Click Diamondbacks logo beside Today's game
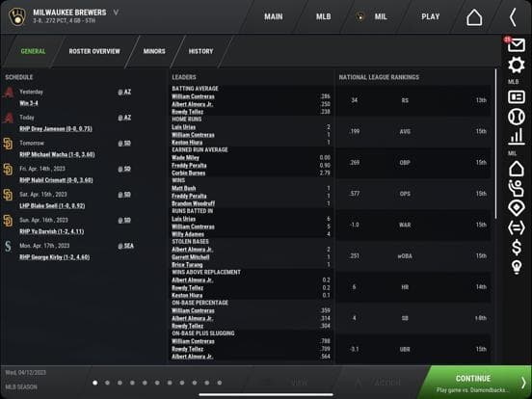The image size is (532, 399). click(9, 118)
